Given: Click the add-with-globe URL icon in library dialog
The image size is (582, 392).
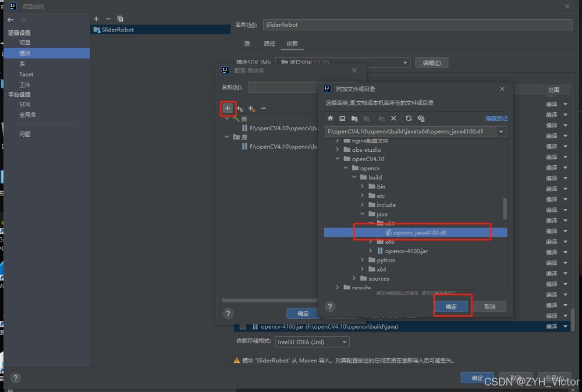Looking at the screenshot, I should 240,108.
